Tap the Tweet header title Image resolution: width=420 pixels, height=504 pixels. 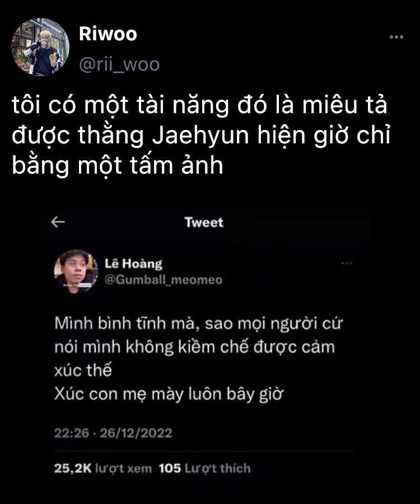(204, 222)
